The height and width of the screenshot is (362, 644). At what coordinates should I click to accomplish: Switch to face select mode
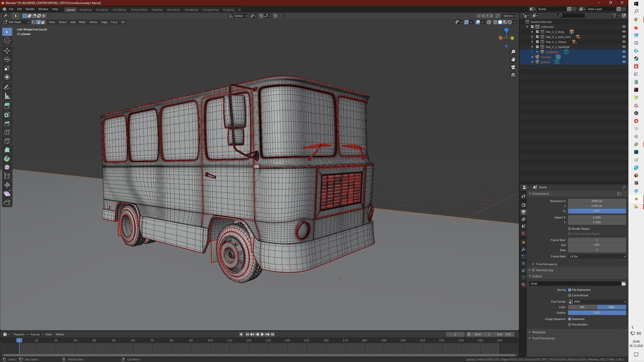(x=43, y=22)
